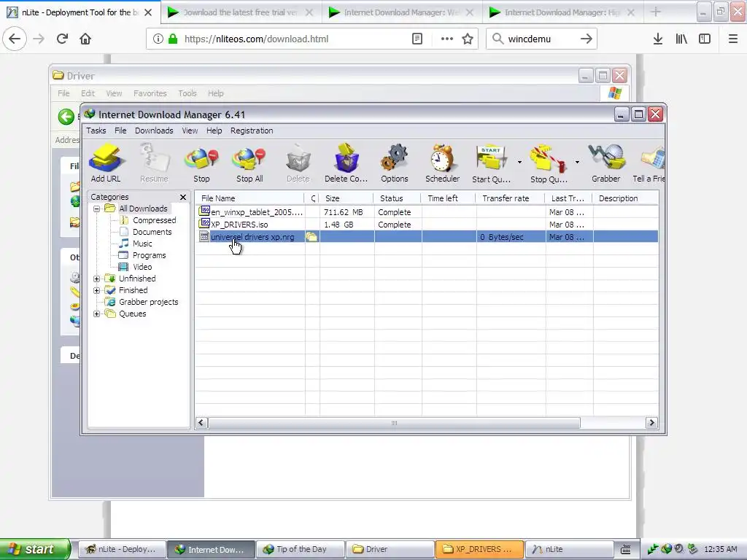
Task: Go to Firefox home page icon
Action: click(x=85, y=39)
